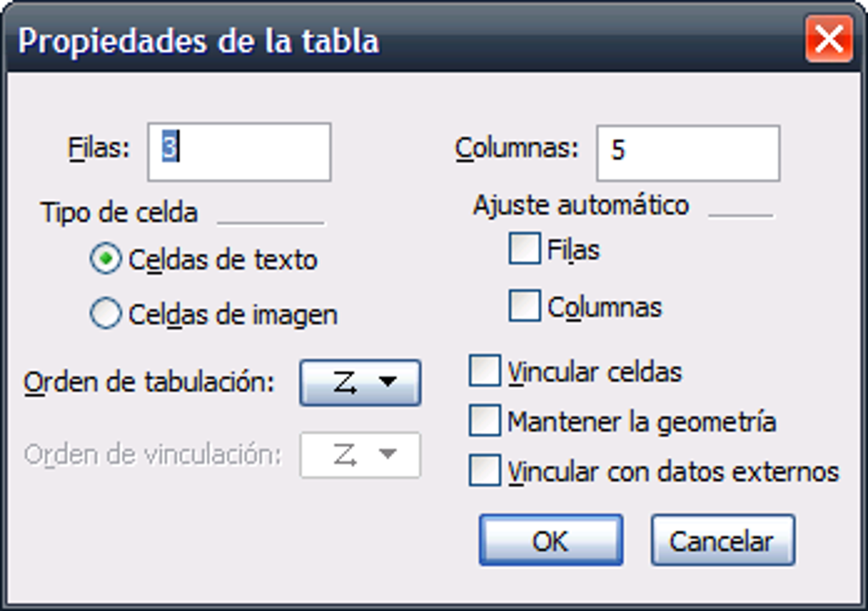Click the red close X icon
This screenshot has height=611, width=868.
click(828, 40)
